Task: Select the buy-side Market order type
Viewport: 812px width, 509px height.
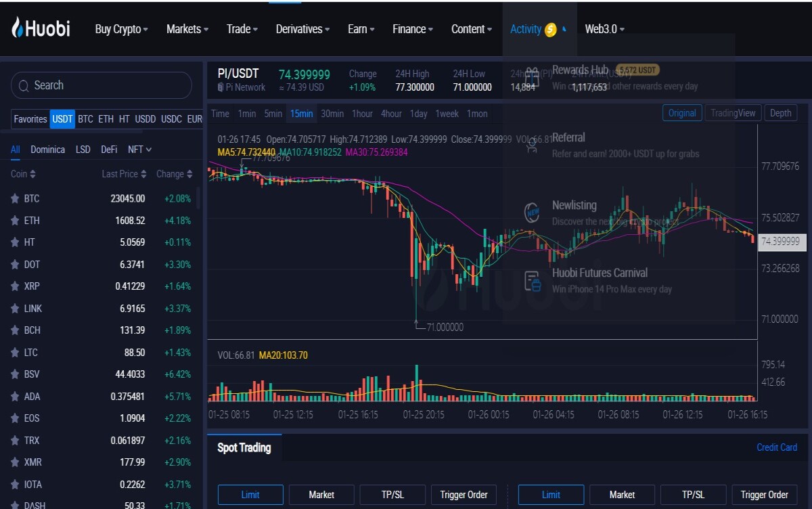Action: point(321,495)
